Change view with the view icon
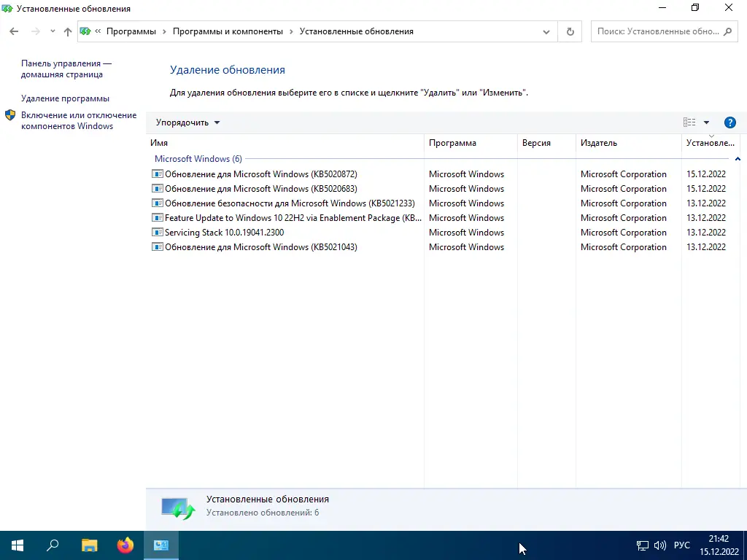Image resolution: width=747 pixels, height=560 pixels. tap(689, 122)
